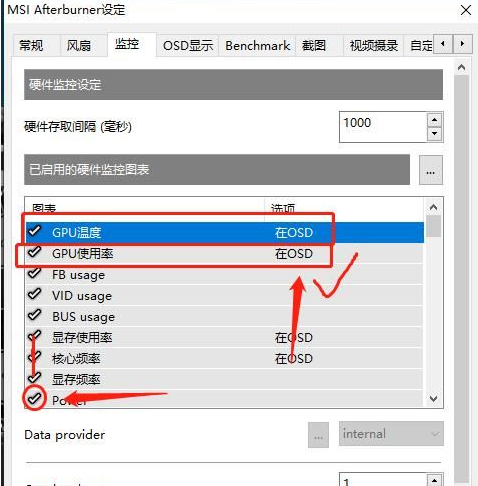Open the 截图 tab

[x=313, y=45]
